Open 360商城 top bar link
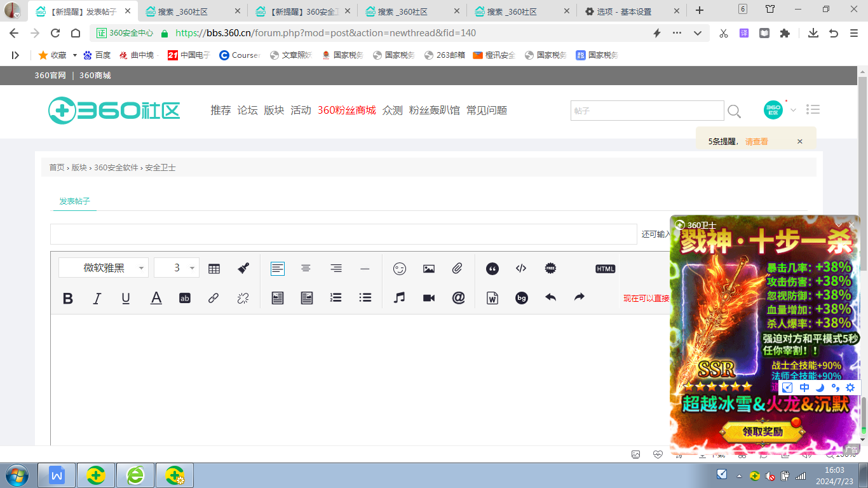 (95, 76)
